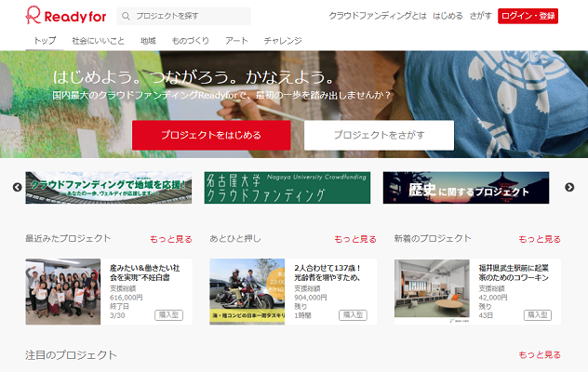588x372 pixels.
Task: Click the はじめよう。つながろう。かなえよう。 headline
Action: pos(194,77)
